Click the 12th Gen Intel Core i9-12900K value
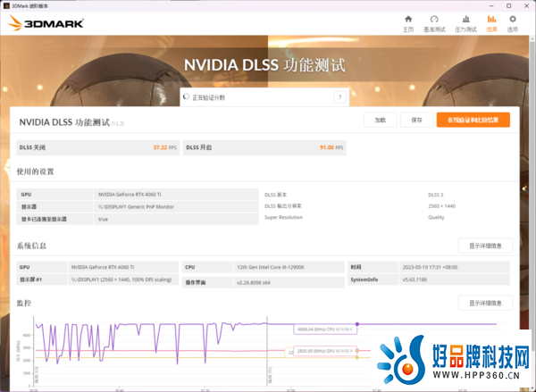The width and height of the screenshot is (536, 392). click(x=271, y=267)
